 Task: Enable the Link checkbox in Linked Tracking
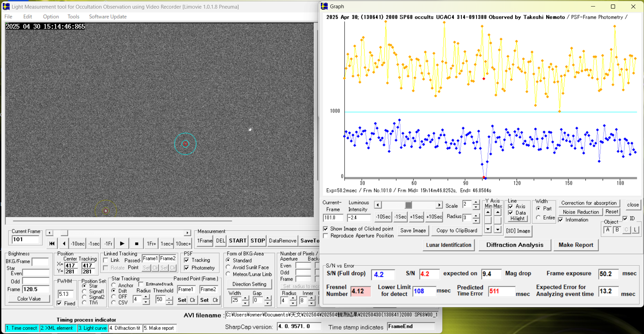click(x=106, y=260)
